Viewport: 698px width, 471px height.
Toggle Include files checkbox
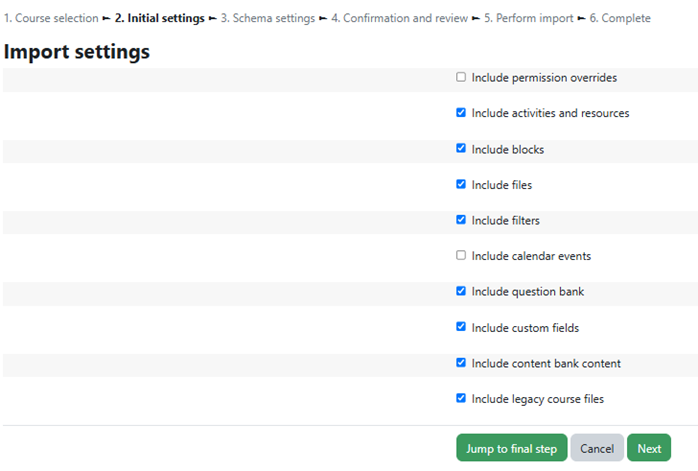461,184
